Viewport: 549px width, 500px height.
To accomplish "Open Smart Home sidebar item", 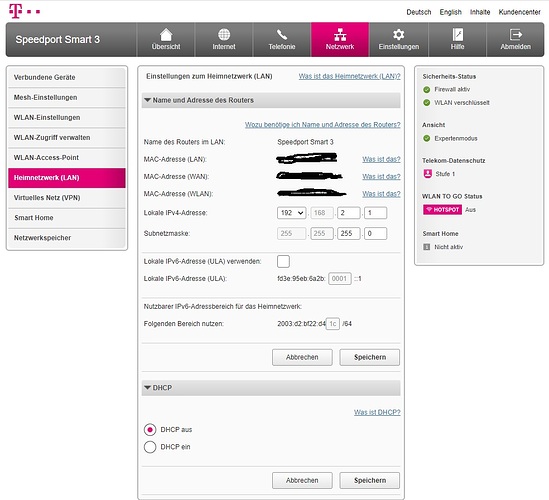I will click(67, 218).
